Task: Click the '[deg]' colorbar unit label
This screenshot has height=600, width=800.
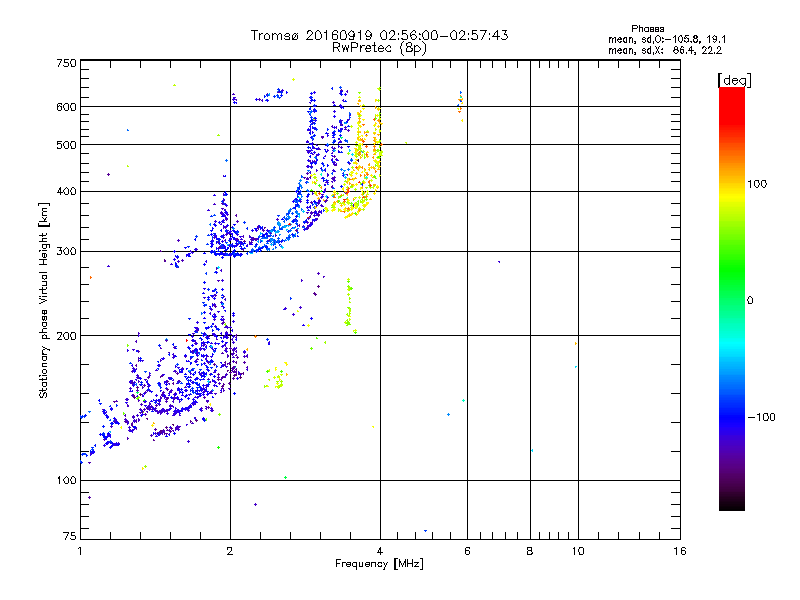Action: coord(734,81)
